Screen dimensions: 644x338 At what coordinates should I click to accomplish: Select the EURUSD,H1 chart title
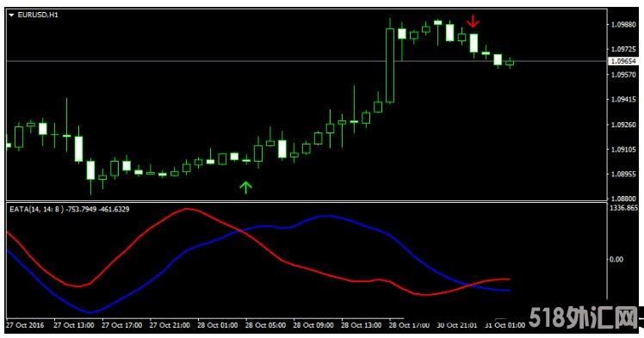(37, 15)
